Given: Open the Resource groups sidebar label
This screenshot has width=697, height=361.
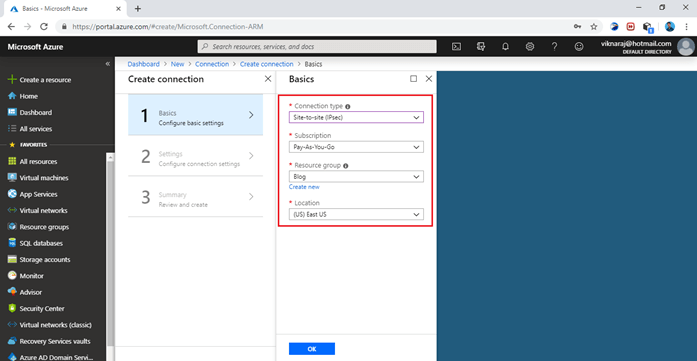Looking at the screenshot, I should 44,227.
